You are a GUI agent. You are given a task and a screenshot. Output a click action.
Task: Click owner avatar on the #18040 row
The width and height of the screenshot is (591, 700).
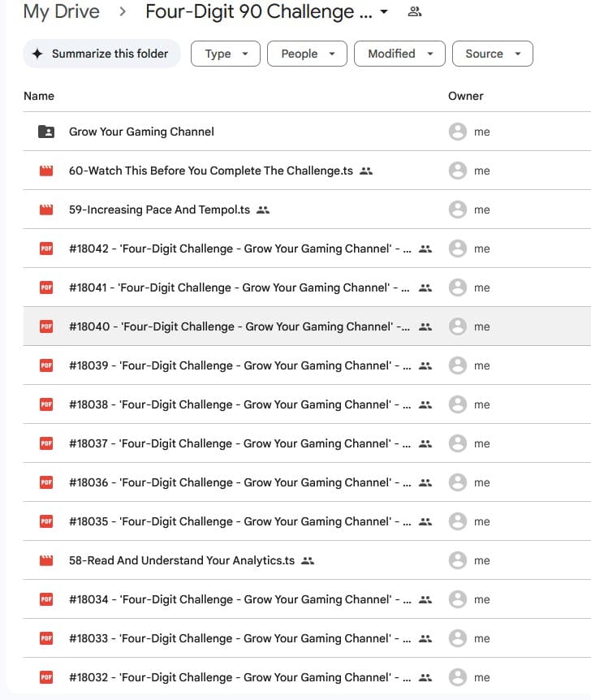[458, 326]
